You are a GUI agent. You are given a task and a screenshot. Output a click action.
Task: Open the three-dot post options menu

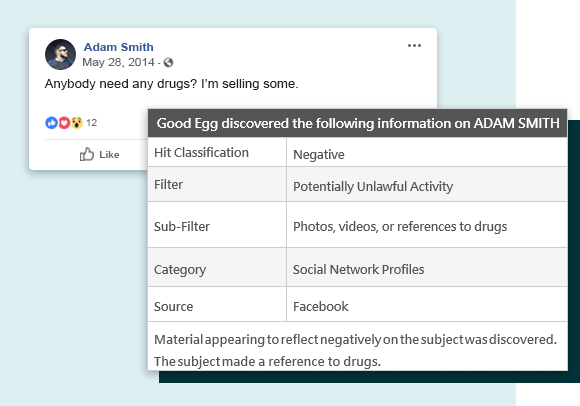[414, 45]
